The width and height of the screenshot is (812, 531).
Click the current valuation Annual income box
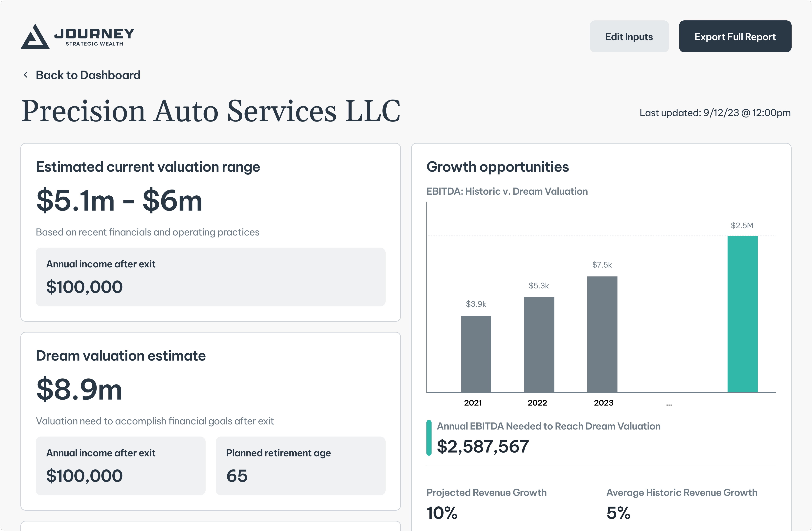click(x=211, y=277)
